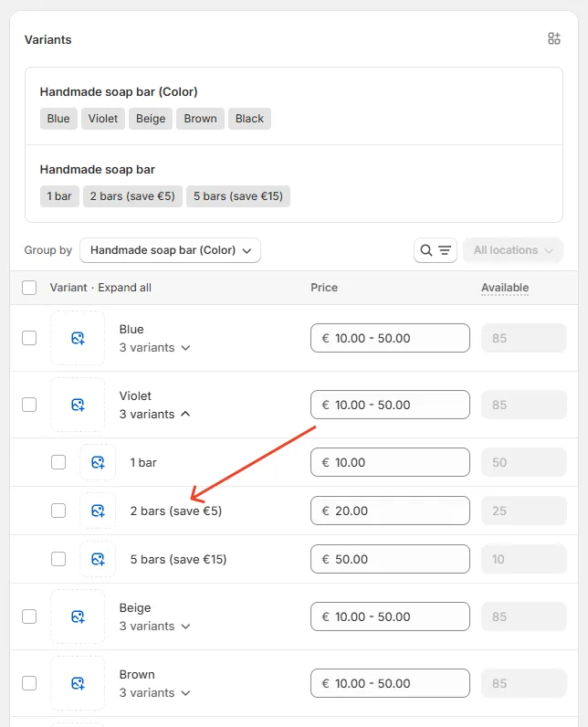588x727 pixels.
Task: Add an image for the Violet variant
Action: (x=78, y=405)
